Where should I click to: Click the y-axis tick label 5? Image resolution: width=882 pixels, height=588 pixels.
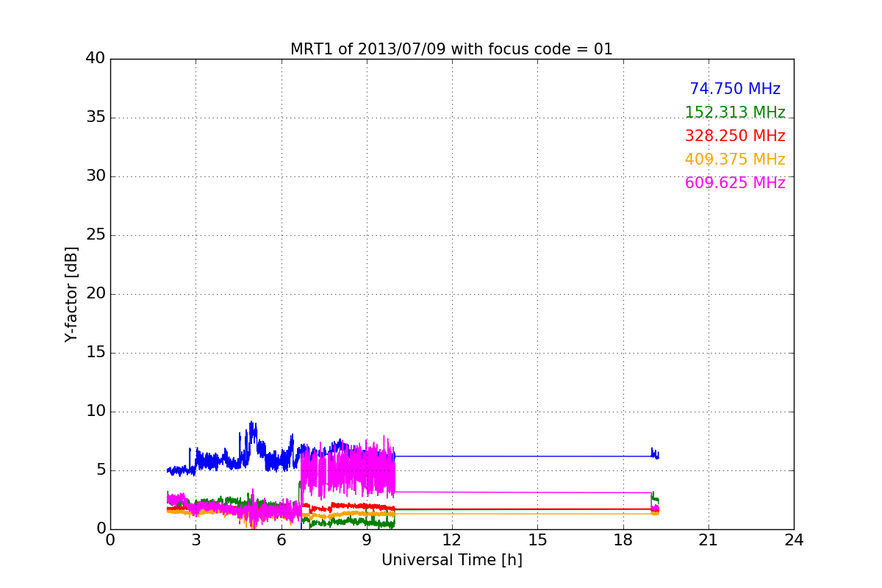pos(100,470)
